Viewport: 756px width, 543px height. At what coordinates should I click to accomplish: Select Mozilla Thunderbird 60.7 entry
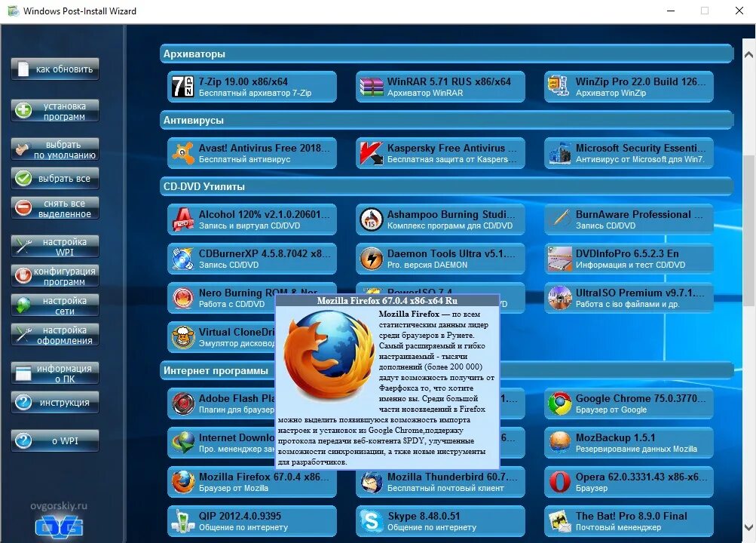coord(440,482)
